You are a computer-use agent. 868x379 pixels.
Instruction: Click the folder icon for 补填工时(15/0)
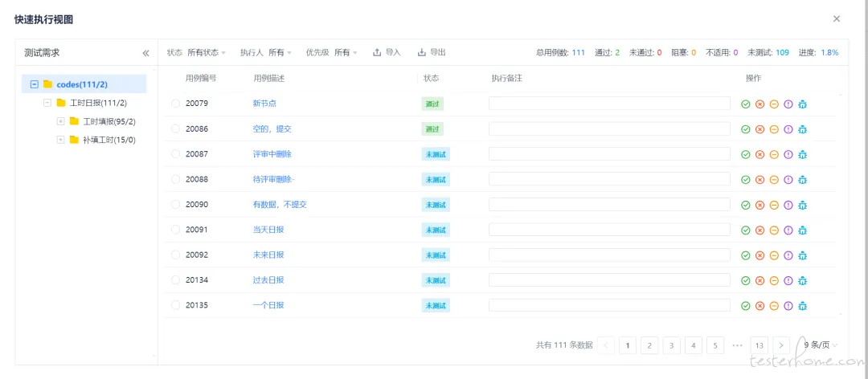[74, 140]
